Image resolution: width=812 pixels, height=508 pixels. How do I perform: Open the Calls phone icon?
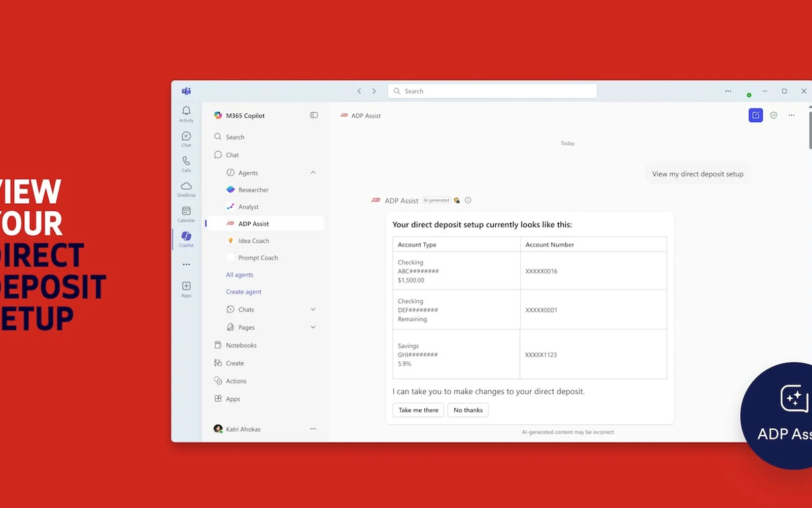click(x=186, y=164)
